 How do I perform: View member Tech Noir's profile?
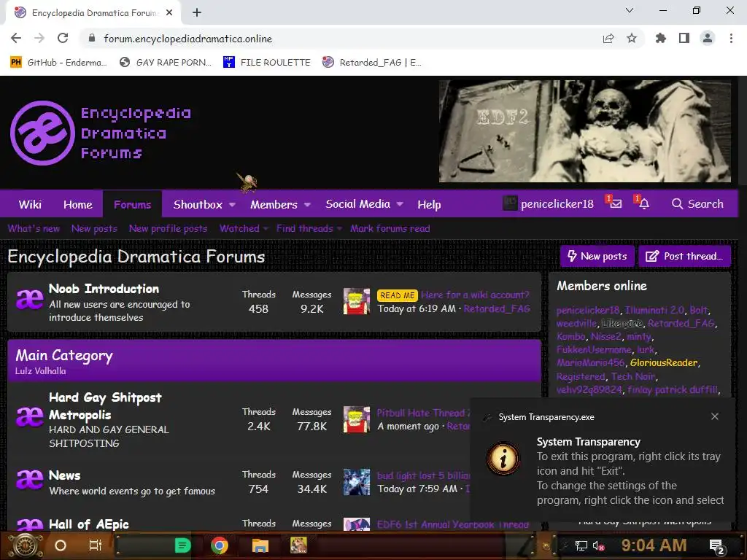click(x=633, y=376)
